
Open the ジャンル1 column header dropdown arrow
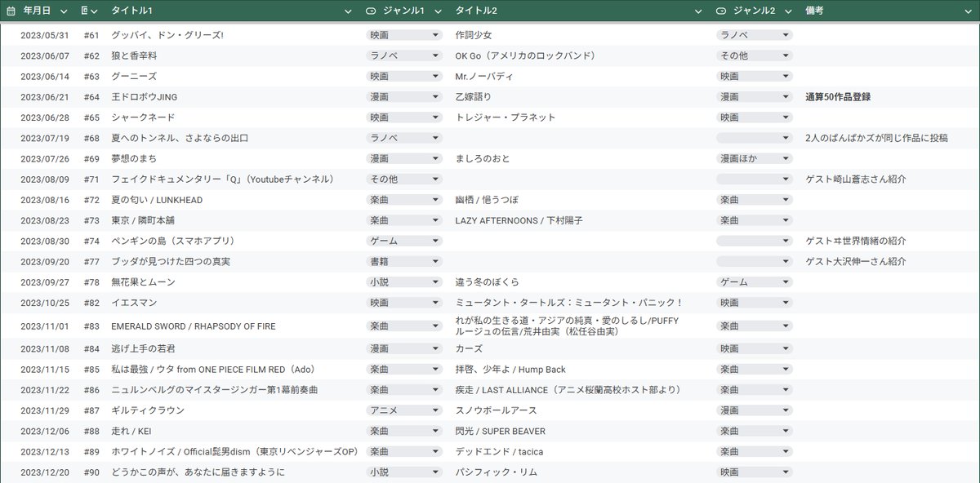click(x=438, y=11)
